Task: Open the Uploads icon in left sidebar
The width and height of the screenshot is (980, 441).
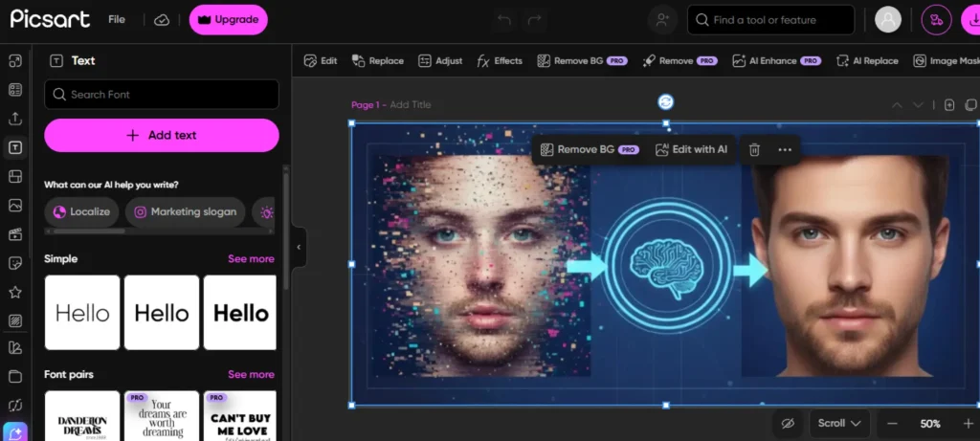Action: [x=15, y=119]
